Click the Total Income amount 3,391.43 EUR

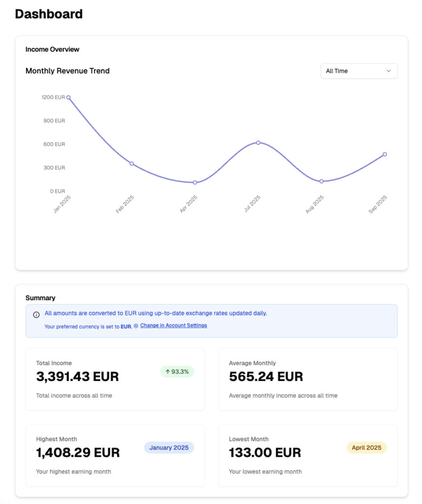pos(77,377)
